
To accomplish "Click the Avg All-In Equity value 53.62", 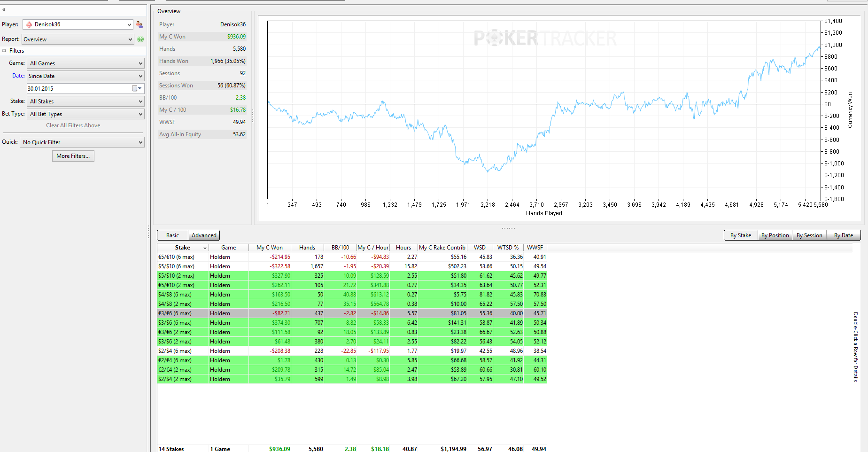I will [x=239, y=134].
